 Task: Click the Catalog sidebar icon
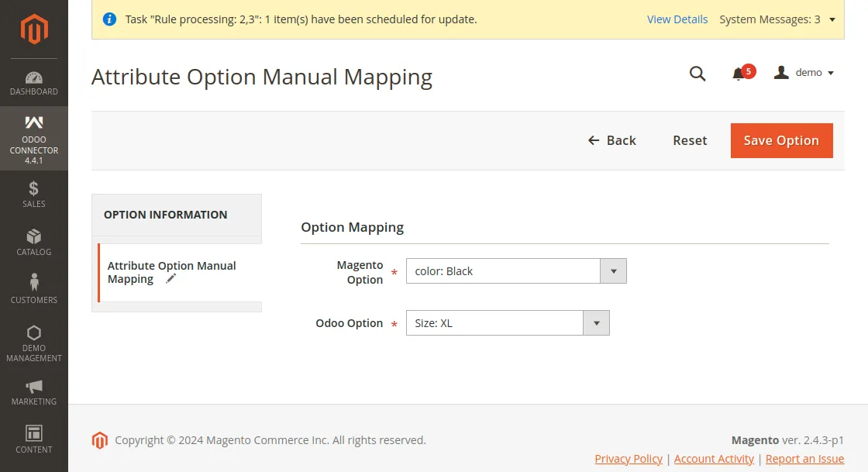[34, 237]
